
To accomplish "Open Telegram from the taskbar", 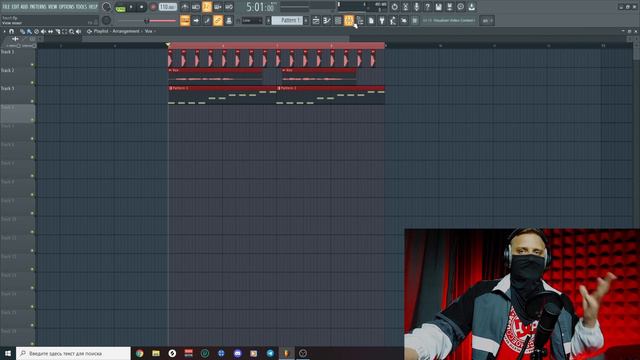I will coord(270,353).
